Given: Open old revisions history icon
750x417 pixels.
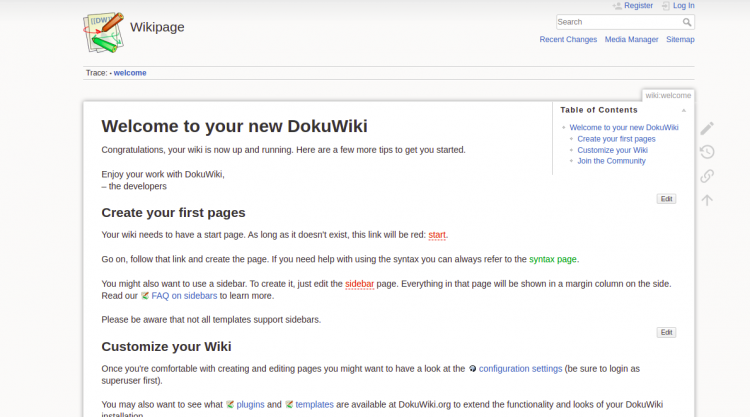Looking at the screenshot, I should 707,152.
